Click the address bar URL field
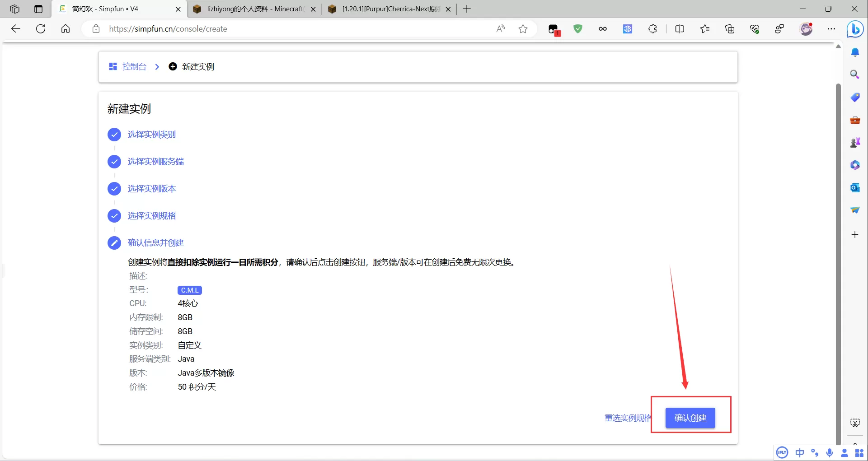Viewport: 868px width, 461px height. (x=294, y=29)
